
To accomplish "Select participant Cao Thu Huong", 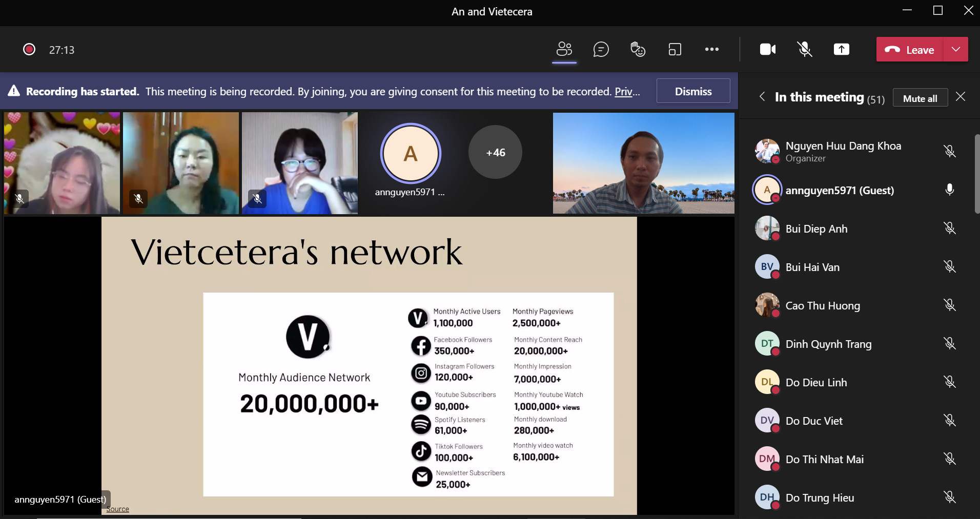I will pyautogui.click(x=856, y=305).
